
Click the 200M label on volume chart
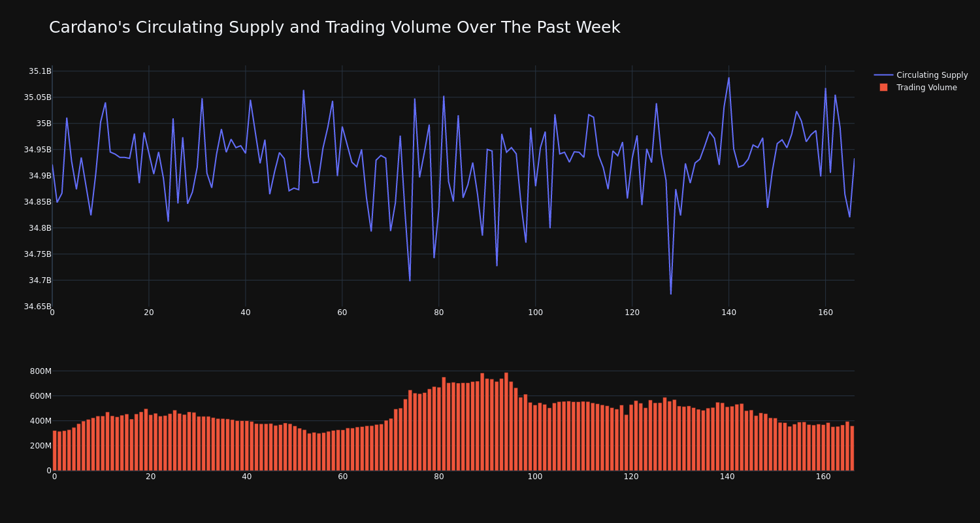[40, 446]
